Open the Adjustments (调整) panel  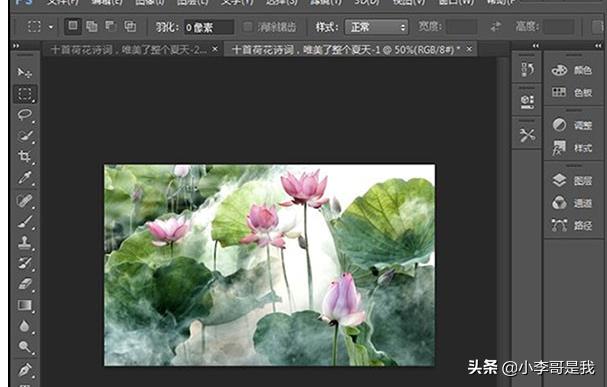click(x=572, y=125)
